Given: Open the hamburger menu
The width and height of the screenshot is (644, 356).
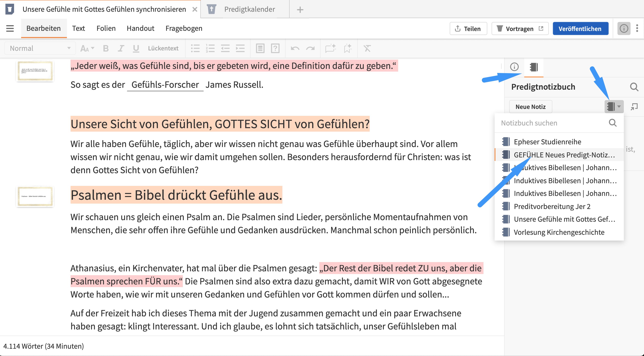Looking at the screenshot, I should 10,28.
